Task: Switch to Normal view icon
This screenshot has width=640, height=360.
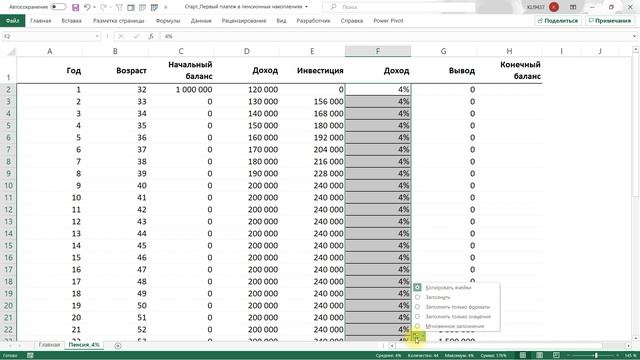Action: click(x=523, y=356)
